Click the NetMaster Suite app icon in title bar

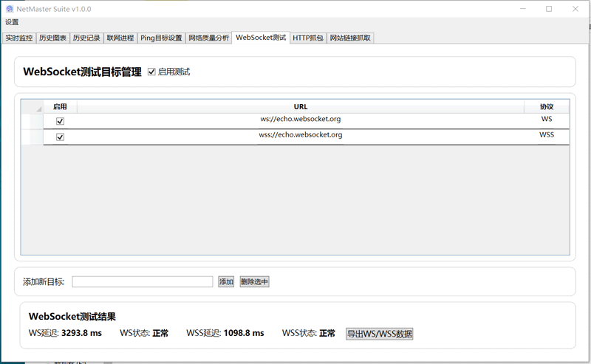pos(10,8)
